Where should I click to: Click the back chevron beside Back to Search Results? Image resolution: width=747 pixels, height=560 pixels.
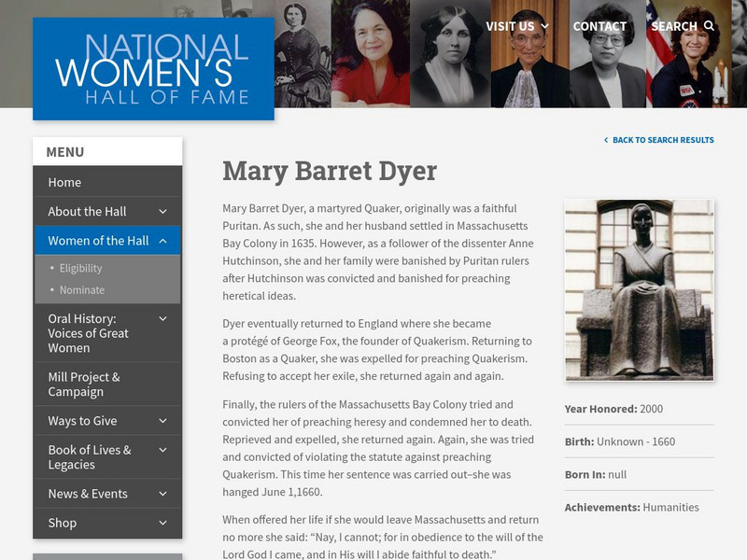click(x=606, y=140)
